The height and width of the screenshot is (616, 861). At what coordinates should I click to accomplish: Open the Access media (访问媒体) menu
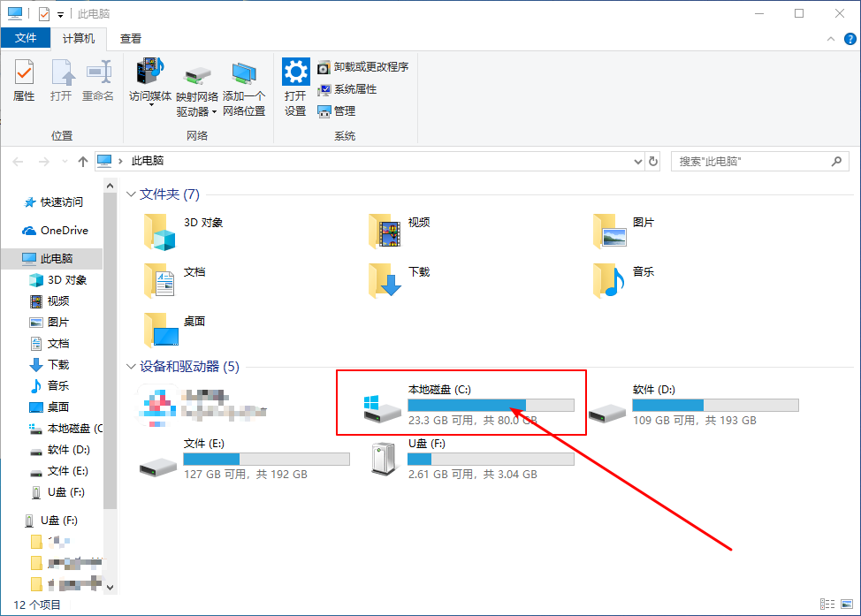[x=150, y=82]
